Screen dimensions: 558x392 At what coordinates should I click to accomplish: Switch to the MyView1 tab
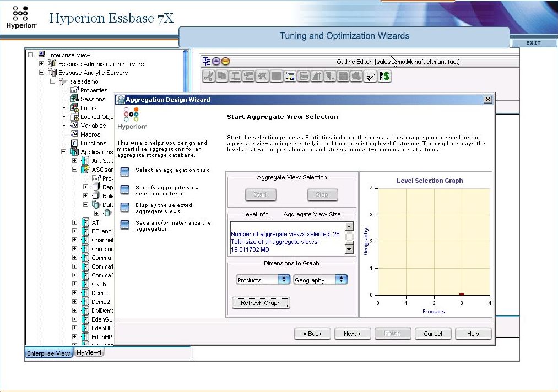89,352
